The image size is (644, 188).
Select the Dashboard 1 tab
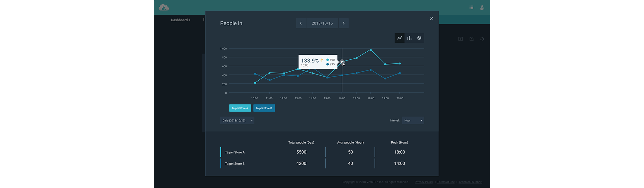tap(180, 20)
